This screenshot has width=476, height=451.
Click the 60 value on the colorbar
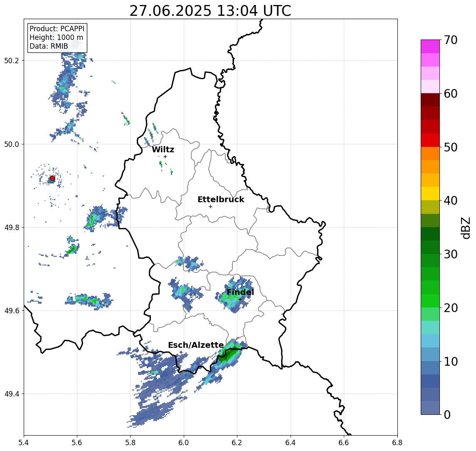point(451,94)
